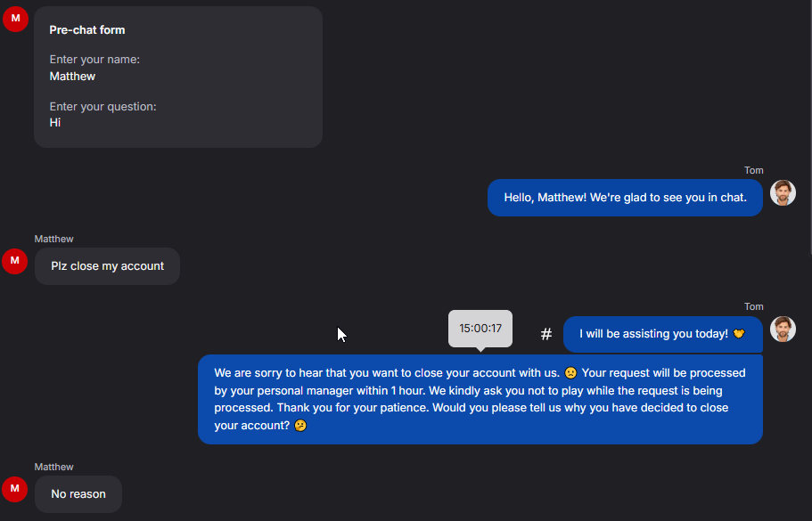Click the 15:00:17 timestamp tooltip
Screen dimensions: 812x521
480,329
